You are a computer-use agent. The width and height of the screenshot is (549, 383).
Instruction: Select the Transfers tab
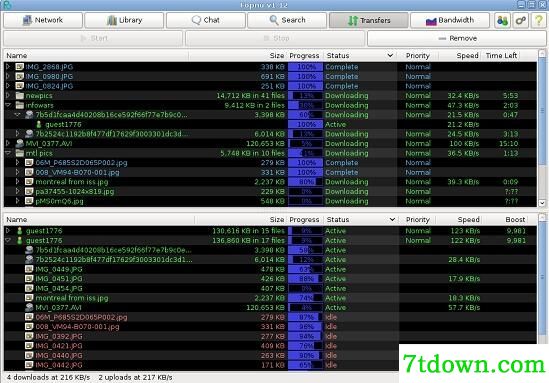point(369,20)
